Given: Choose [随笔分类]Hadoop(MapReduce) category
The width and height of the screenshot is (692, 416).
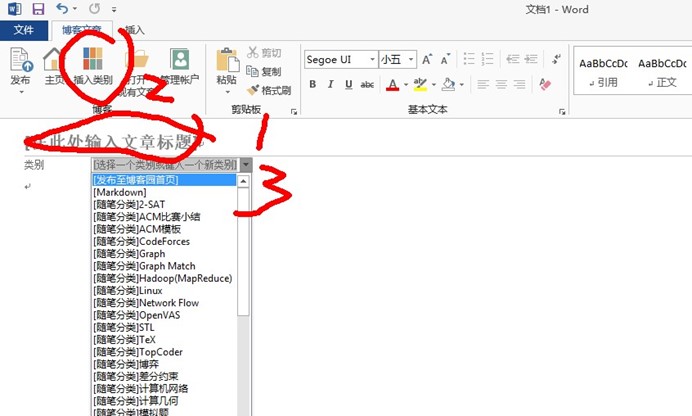Looking at the screenshot, I should (164, 278).
